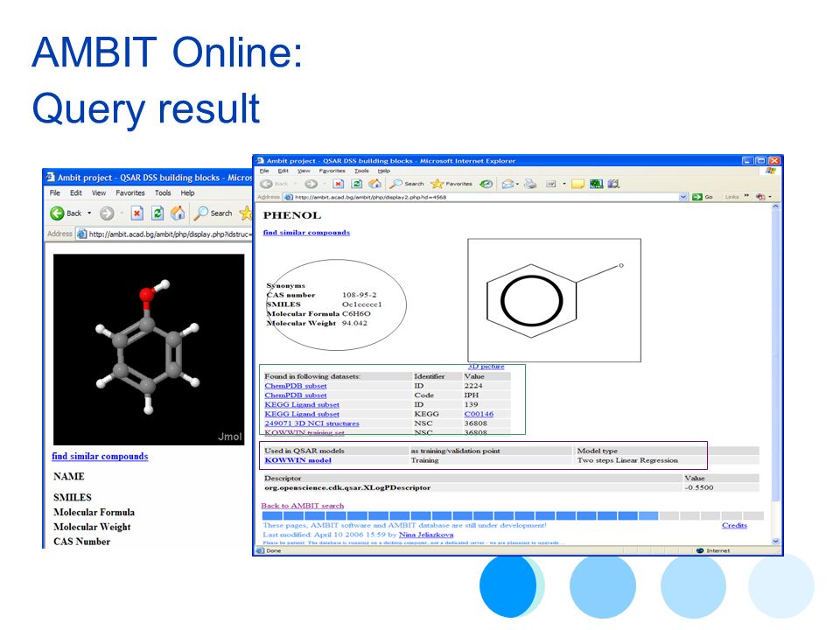Click Molecular Weight value 94.042
Image resolution: width=840 pixels, height=630 pixels.
pyautogui.click(x=354, y=323)
